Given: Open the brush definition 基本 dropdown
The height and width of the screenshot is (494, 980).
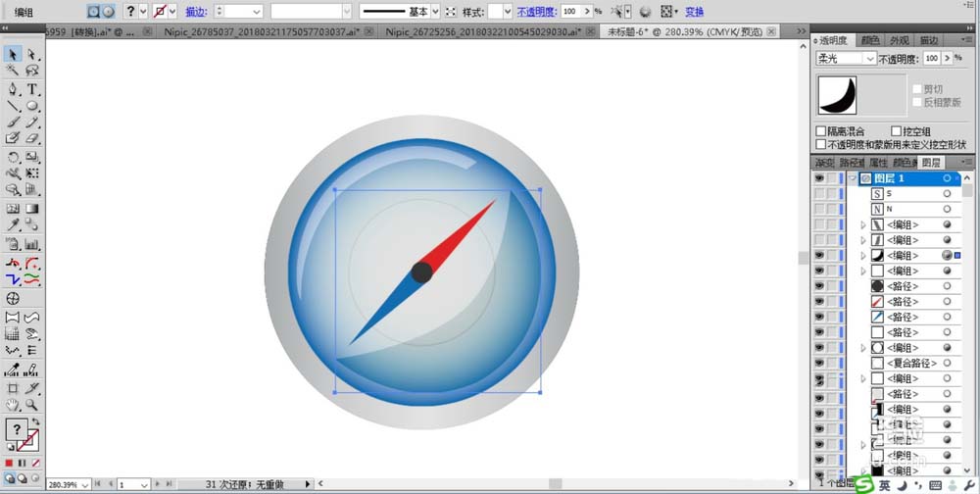Looking at the screenshot, I should pos(435,11).
